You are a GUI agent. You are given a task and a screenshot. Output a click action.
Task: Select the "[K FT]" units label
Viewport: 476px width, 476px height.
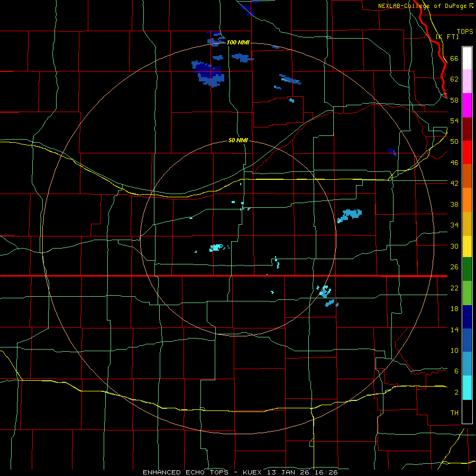447,36
